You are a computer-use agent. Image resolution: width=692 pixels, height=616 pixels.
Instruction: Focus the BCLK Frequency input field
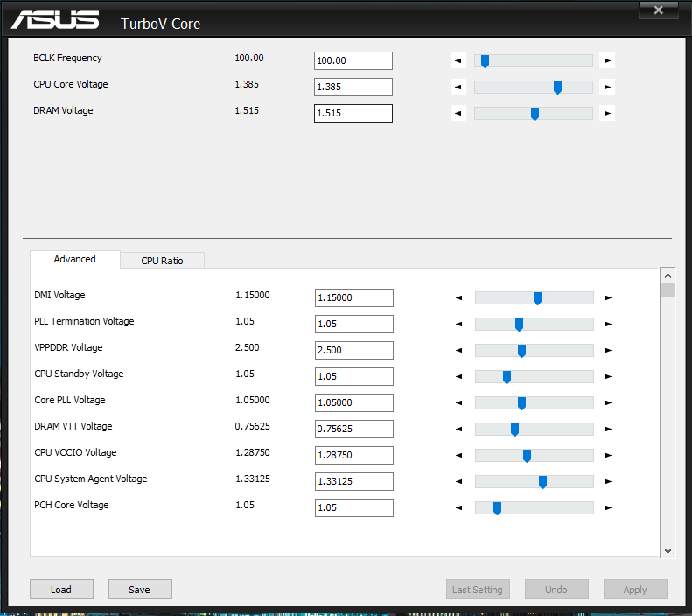[353, 61]
